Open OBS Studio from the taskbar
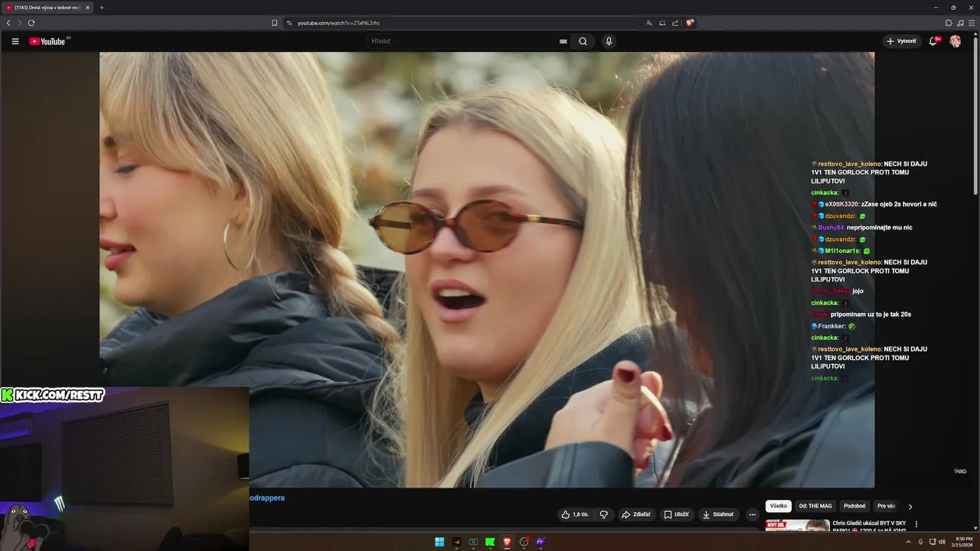Viewport: 980px width, 551px height. [524, 542]
